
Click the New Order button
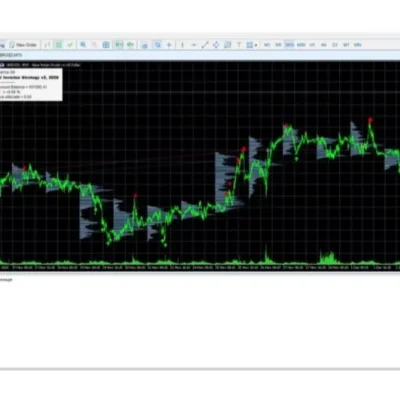[23, 45]
